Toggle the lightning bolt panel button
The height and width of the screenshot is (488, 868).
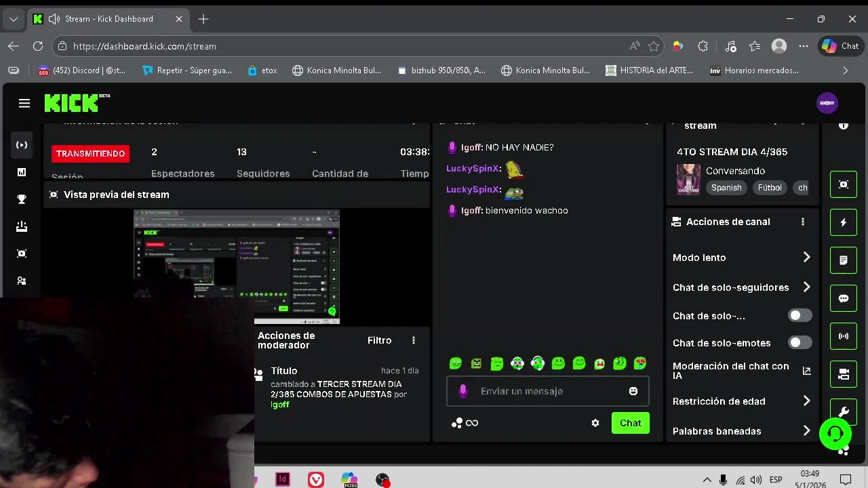pyautogui.click(x=844, y=222)
